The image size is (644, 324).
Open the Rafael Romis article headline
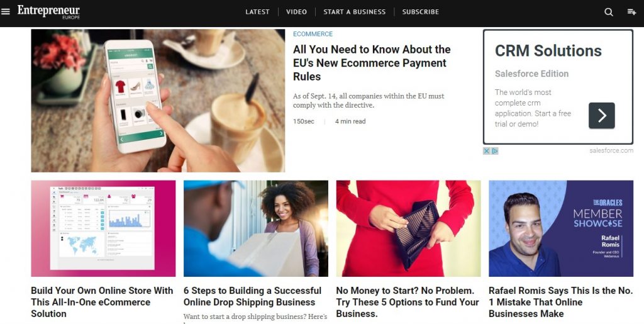tap(560, 302)
